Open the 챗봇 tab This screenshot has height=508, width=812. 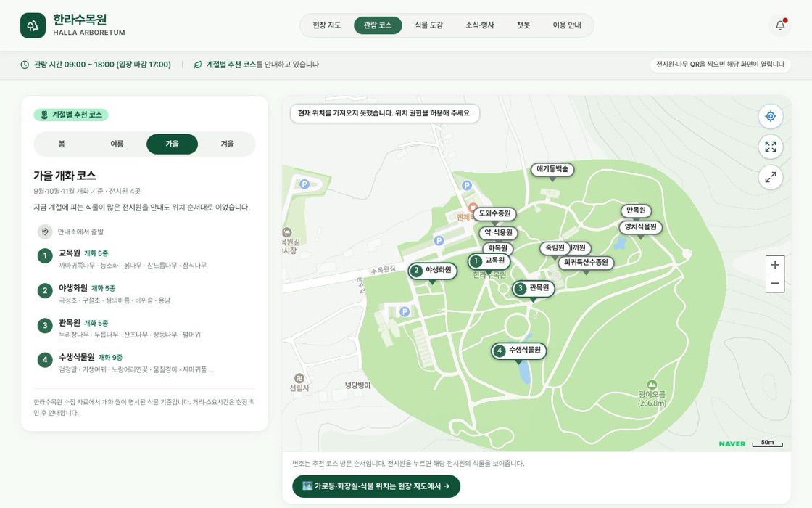coord(523,25)
